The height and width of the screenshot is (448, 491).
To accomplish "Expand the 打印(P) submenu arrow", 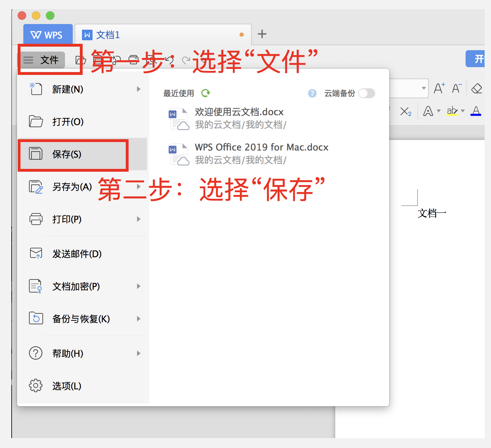I will [x=139, y=219].
